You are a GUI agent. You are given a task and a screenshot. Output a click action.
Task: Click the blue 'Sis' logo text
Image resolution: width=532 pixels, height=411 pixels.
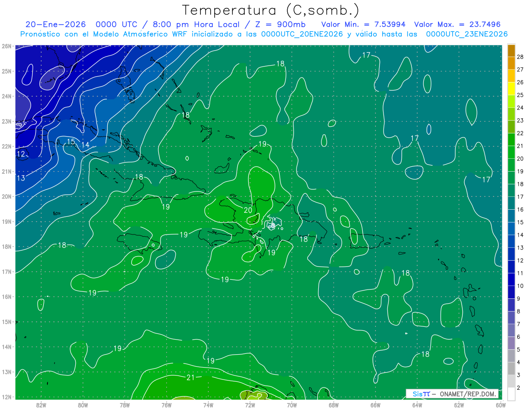tap(417, 394)
